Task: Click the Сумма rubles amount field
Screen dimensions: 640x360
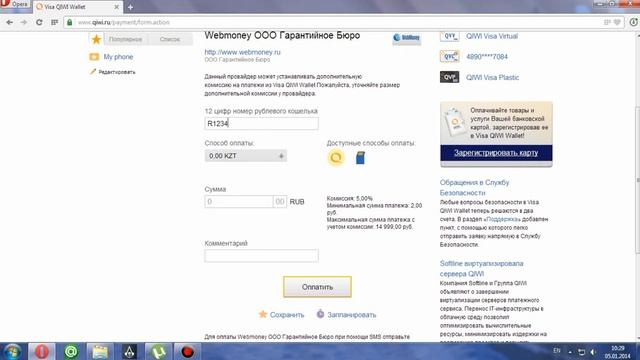Action: 239,202
